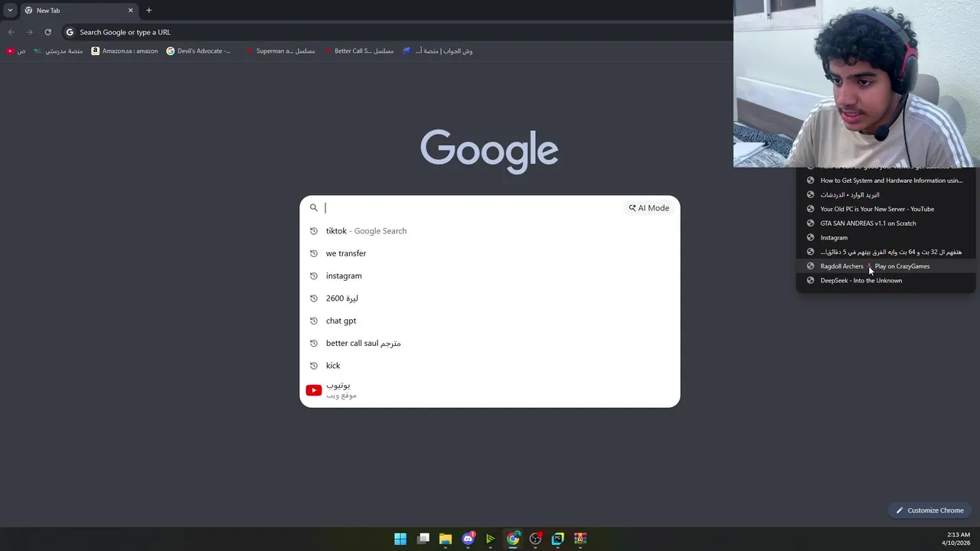
Task: Click history clock icon beside tiktok
Action: (314, 231)
